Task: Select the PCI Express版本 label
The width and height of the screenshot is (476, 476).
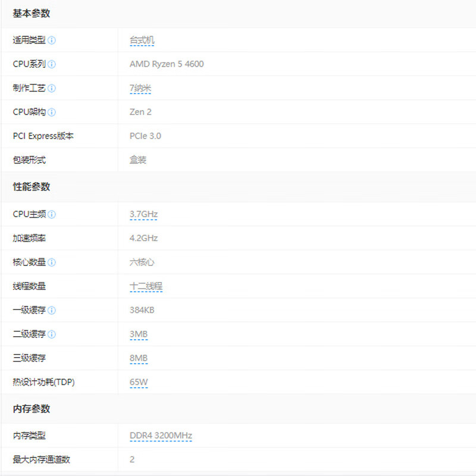Action: [43, 136]
